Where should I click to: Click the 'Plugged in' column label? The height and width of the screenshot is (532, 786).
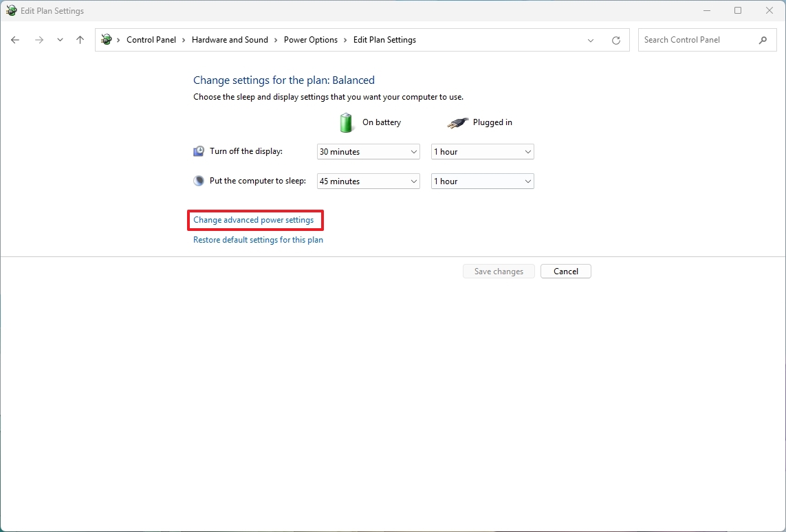pos(492,122)
